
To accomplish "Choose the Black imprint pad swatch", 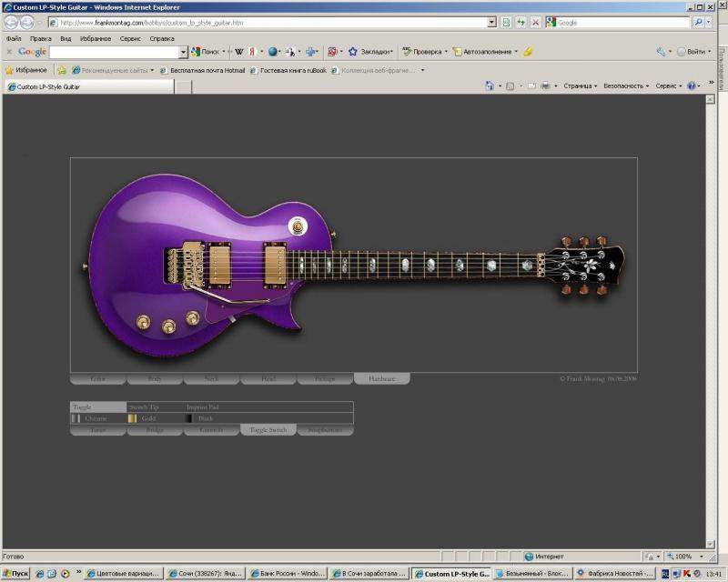I will click(x=189, y=418).
